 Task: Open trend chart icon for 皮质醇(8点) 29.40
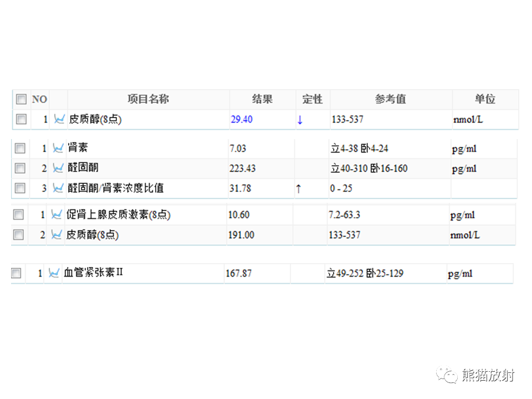59,119
